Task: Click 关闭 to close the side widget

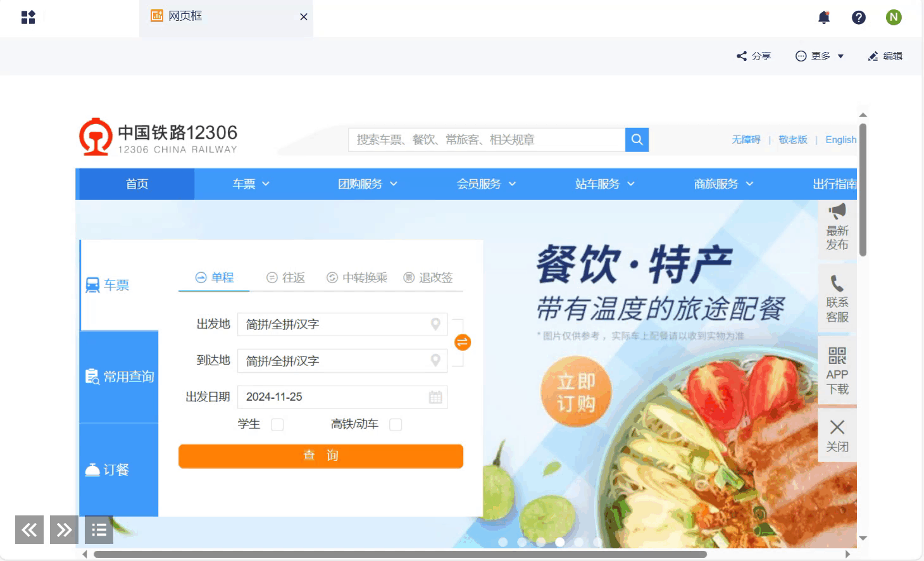Action: pos(837,435)
